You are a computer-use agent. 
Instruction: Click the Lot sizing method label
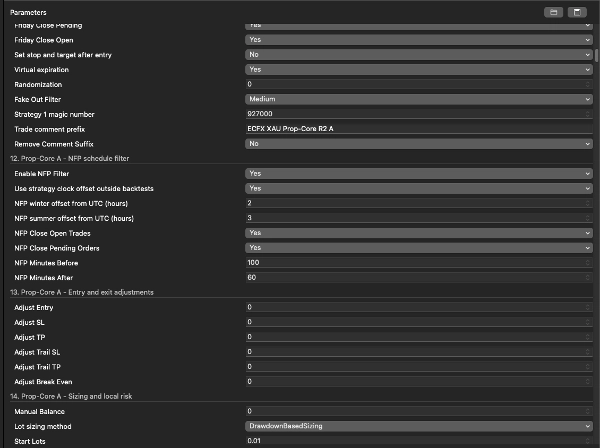[43, 427]
